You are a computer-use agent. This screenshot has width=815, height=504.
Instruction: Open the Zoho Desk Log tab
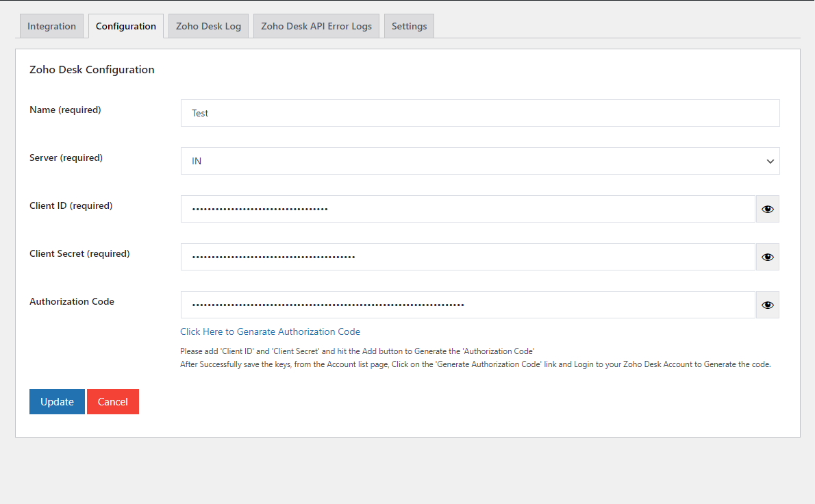208,26
